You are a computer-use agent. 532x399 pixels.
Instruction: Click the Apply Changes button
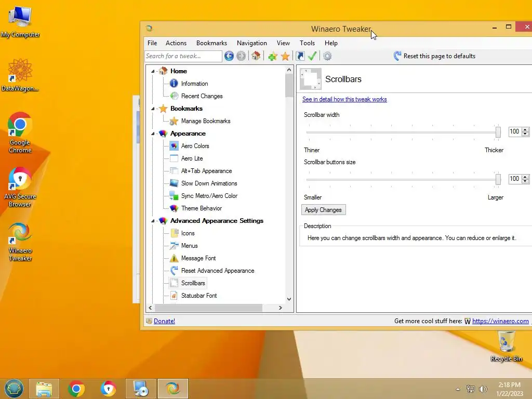323,210
